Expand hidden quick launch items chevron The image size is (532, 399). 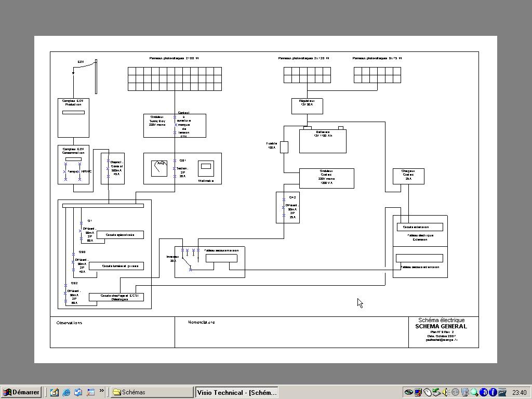click(x=101, y=391)
